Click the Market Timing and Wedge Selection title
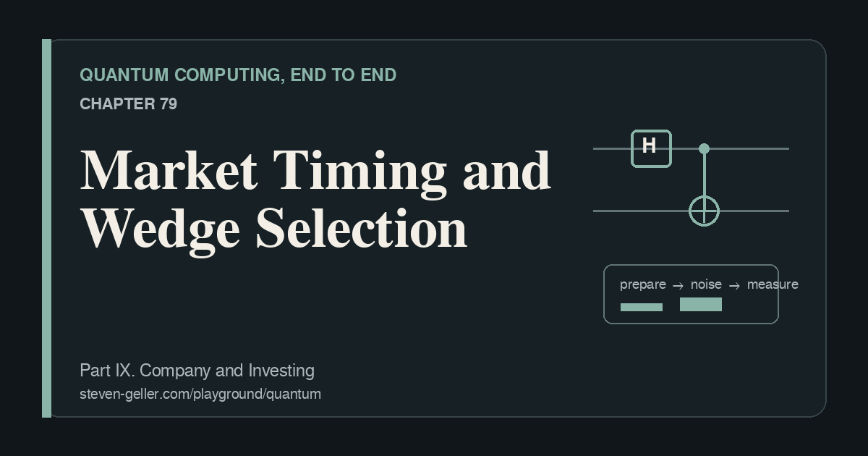The height and width of the screenshot is (456, 868). coord(315,199)
